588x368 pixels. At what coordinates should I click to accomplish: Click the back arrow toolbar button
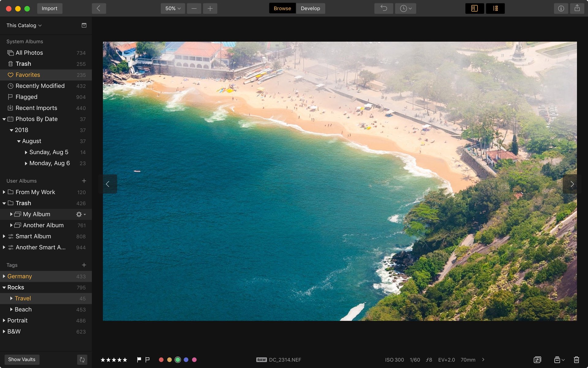99,8
